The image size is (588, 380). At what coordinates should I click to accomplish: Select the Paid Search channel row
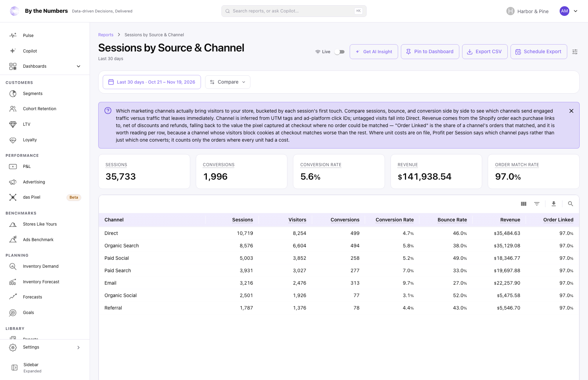click(339, 270)
